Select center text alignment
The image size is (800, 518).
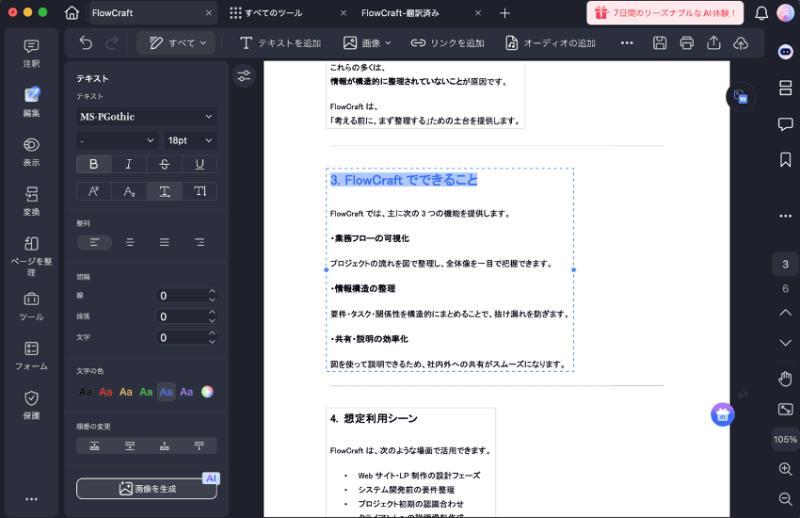point(130,242)
